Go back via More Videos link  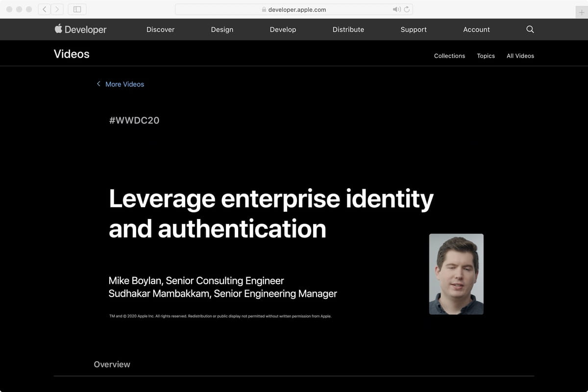click(x=120, y=84)
